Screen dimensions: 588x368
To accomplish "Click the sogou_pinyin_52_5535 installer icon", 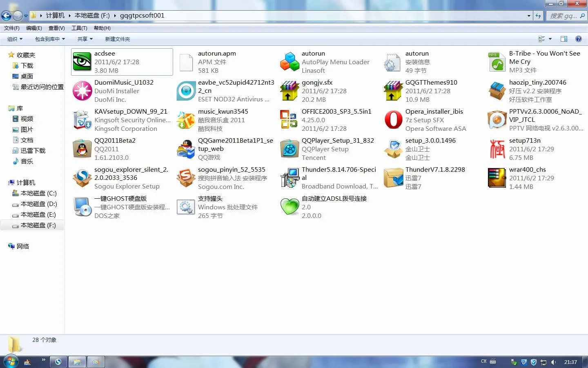I will click(x=186, y=178).
